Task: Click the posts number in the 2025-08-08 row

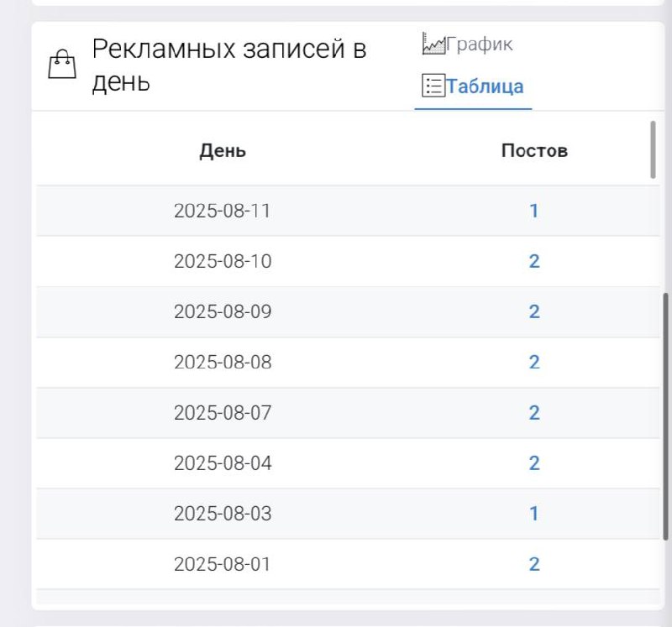Action: pos(534,362)
